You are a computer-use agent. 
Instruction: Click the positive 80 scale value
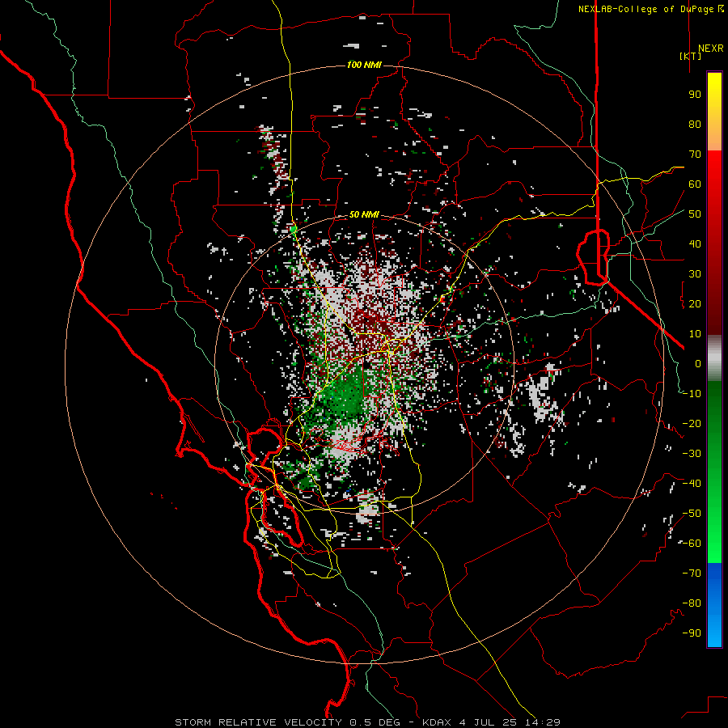click(x=695, y=125)
